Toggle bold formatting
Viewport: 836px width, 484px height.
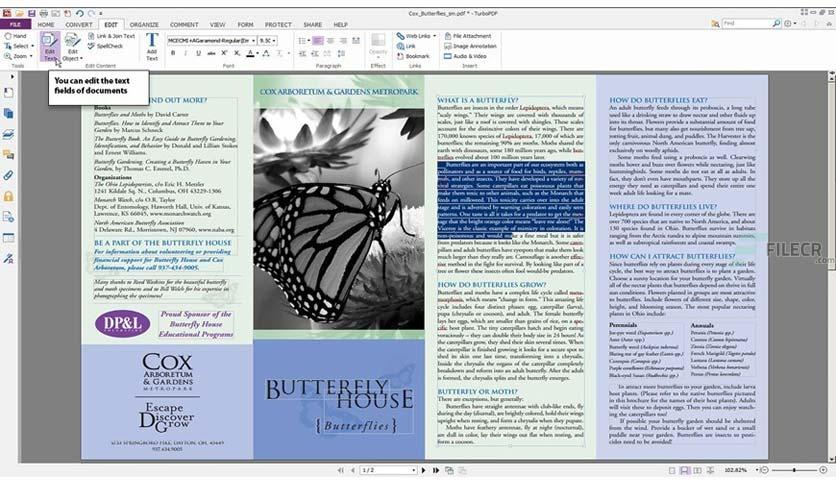(173, 53)
